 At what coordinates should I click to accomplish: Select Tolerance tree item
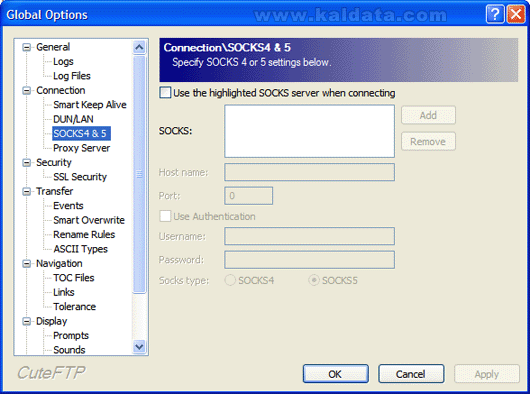75,307
